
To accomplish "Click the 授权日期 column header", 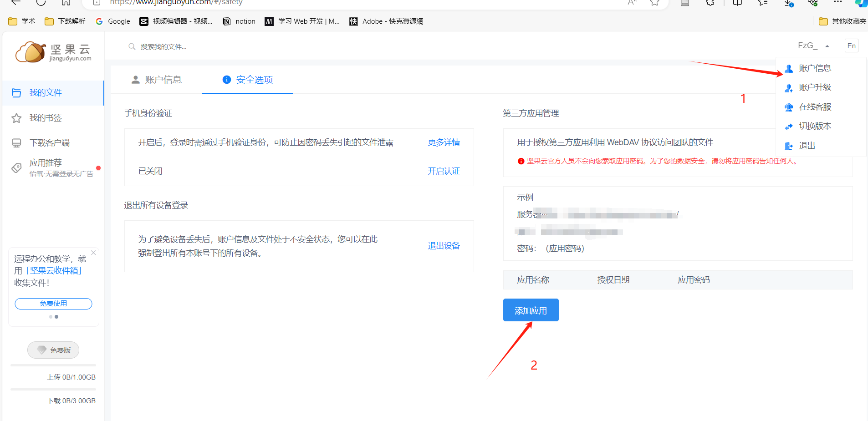I will (613, 280).
